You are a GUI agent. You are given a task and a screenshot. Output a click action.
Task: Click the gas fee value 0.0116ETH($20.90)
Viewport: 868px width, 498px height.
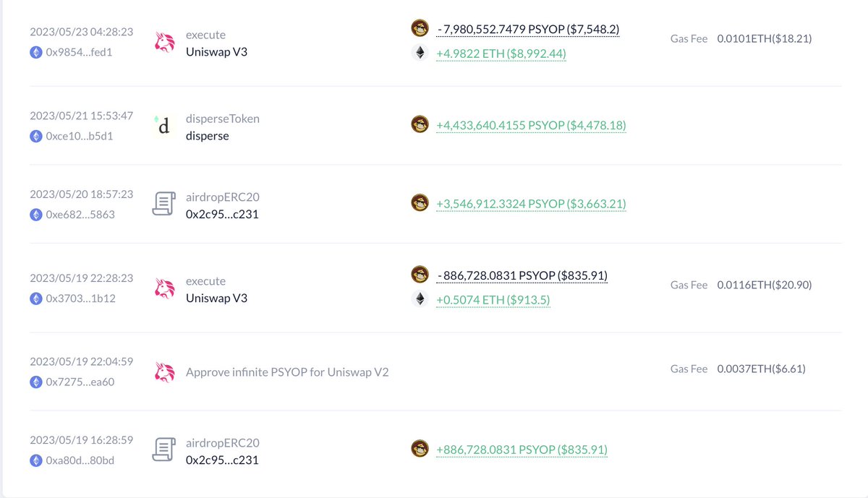tap(764, 285)
